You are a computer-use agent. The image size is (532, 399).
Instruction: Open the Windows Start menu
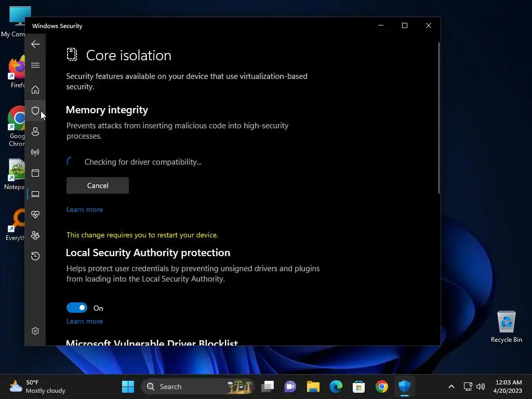point(128,387)
